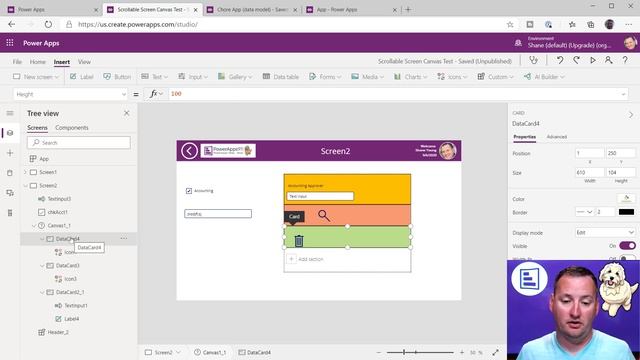Image resolution: width=640 pixels, height=360 pixels.
Task: Adjust the zoom slider handle
Action: pyautogui.click(x=404, y=352)
